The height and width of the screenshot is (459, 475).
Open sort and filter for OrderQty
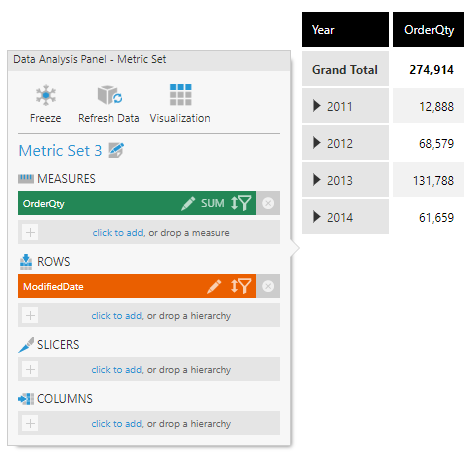click(241, 203)
